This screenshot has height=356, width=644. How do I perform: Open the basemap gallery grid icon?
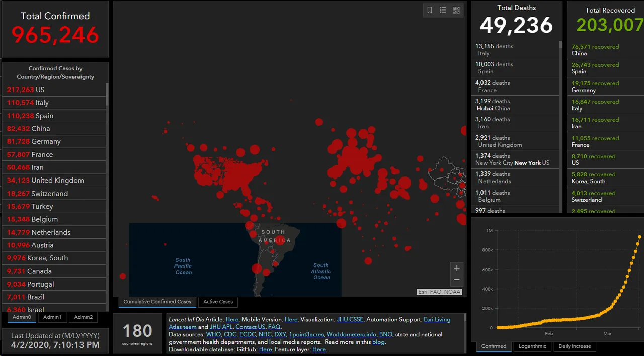click(x=456, y=10)
